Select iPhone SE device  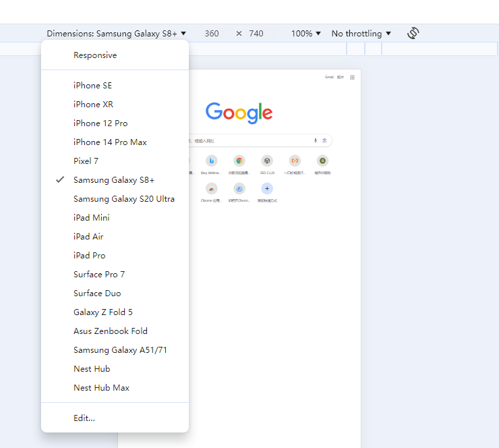pos(115,85)
